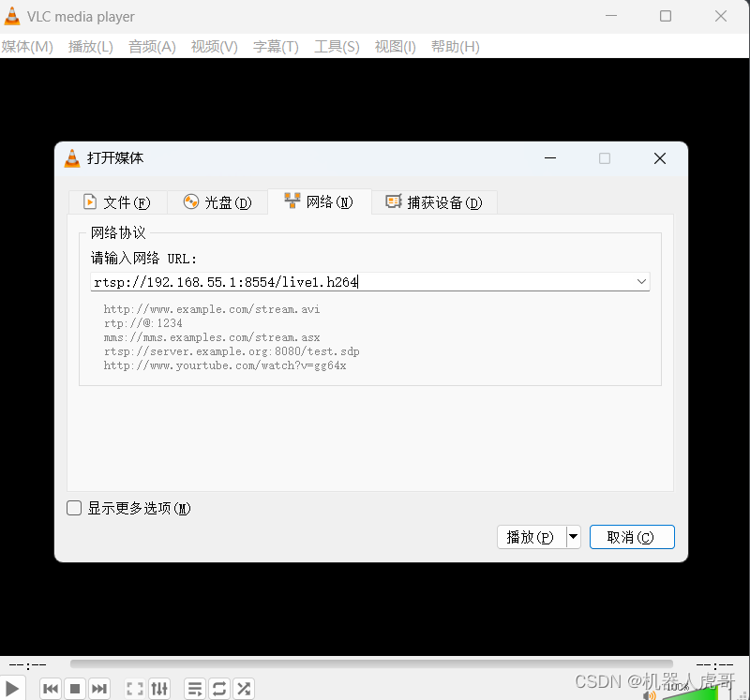This screenshot has width=750, height=700.
Task: Click the Previous media icon
Action: coord(50,688)
